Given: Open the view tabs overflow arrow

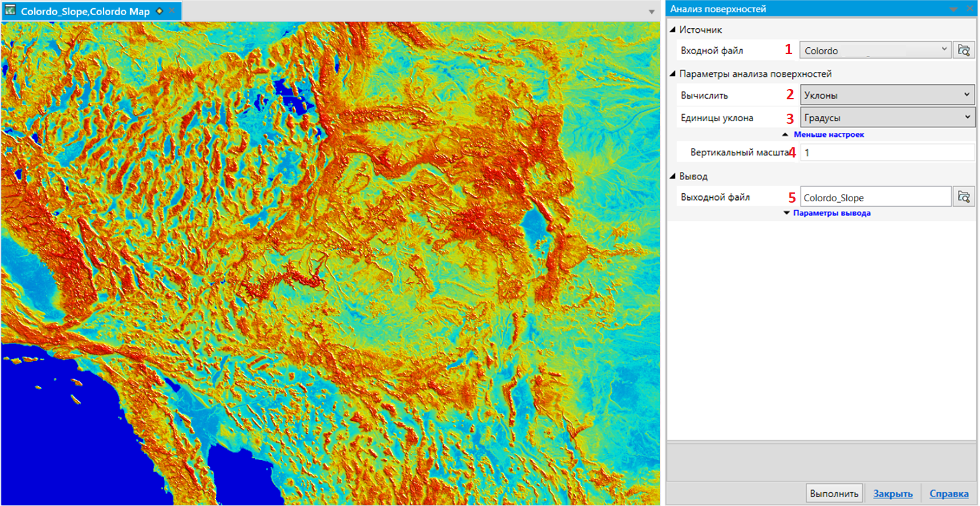Looking at the screenshot, I should (652, 12).
